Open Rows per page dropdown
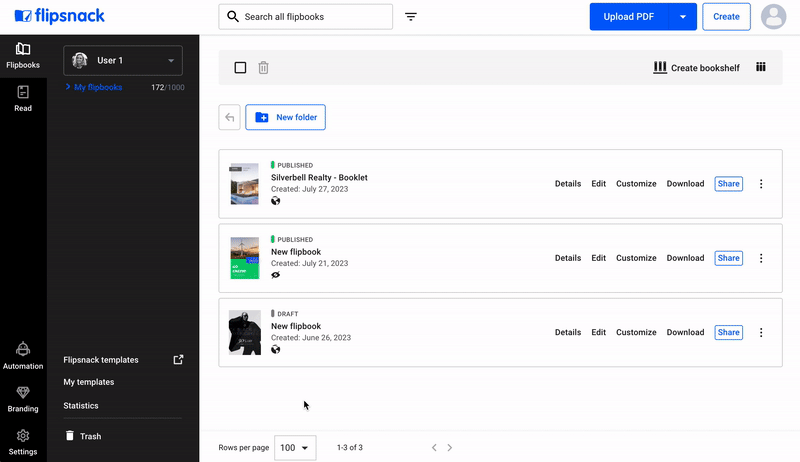The image size is (800, 462). (x=295, y=448)
